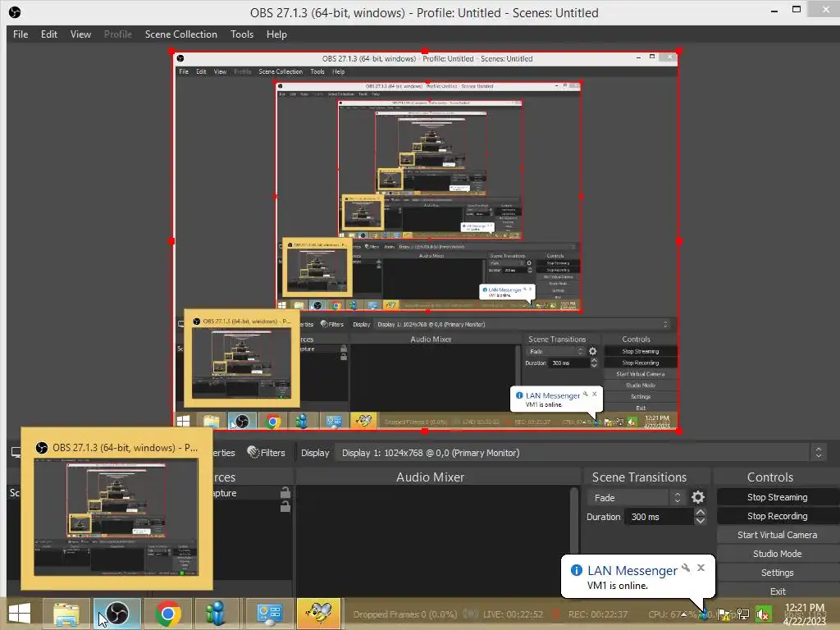Open the taskbar clock showing 12:21 PM
The height and width of the screenshot is (630, 840).
point(804,614)
